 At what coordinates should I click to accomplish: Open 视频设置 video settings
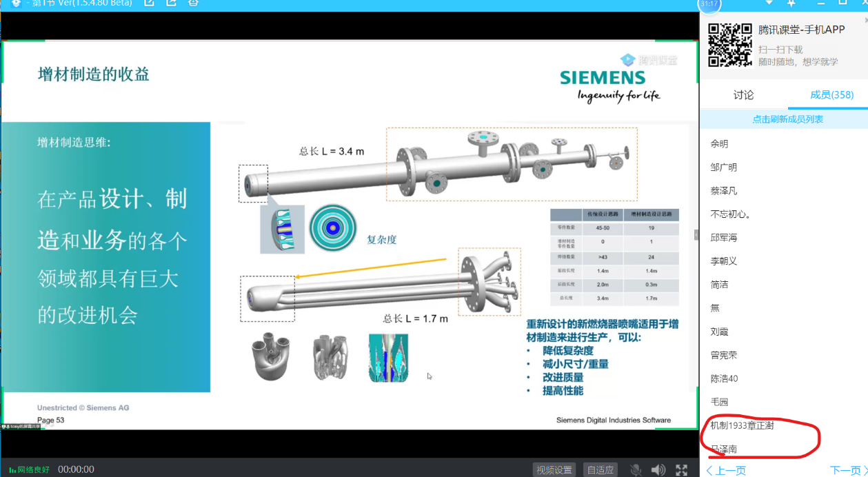coord(554,469)
